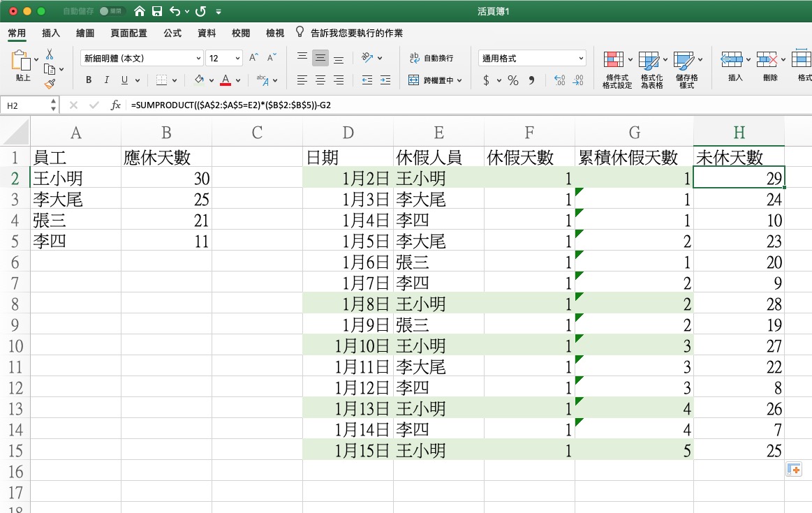Click the Save icon in title bar
The image size is (812, 513).
157,12
